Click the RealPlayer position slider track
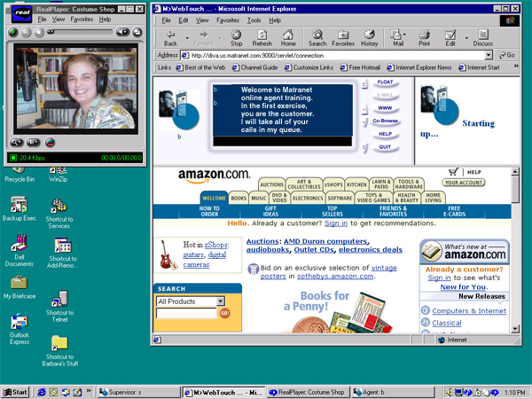Screen dimensions: 532x399 click(x=80, y=32)
